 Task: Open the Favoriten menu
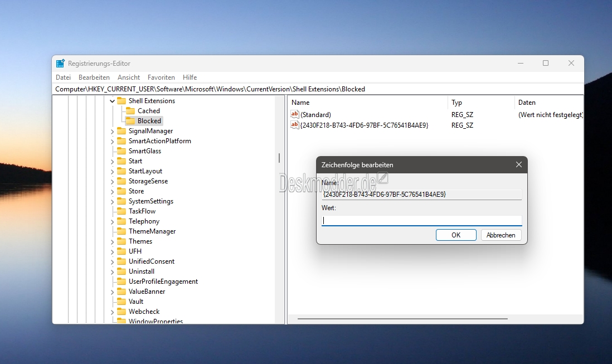pos(161,77)
